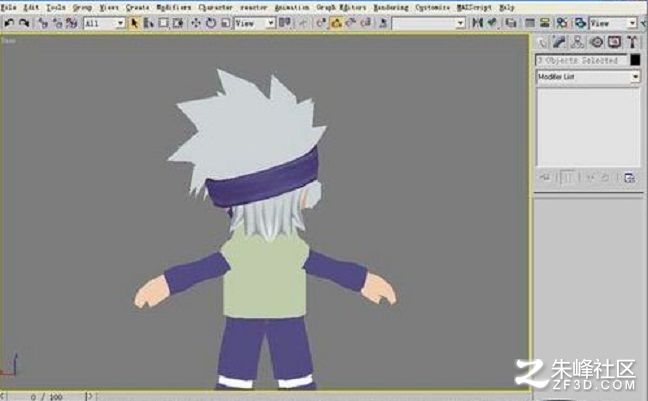The width and height of the screenshot is (648, 401).
Task: Switch to the Modify command panel tab
Action: coord(559,42)
